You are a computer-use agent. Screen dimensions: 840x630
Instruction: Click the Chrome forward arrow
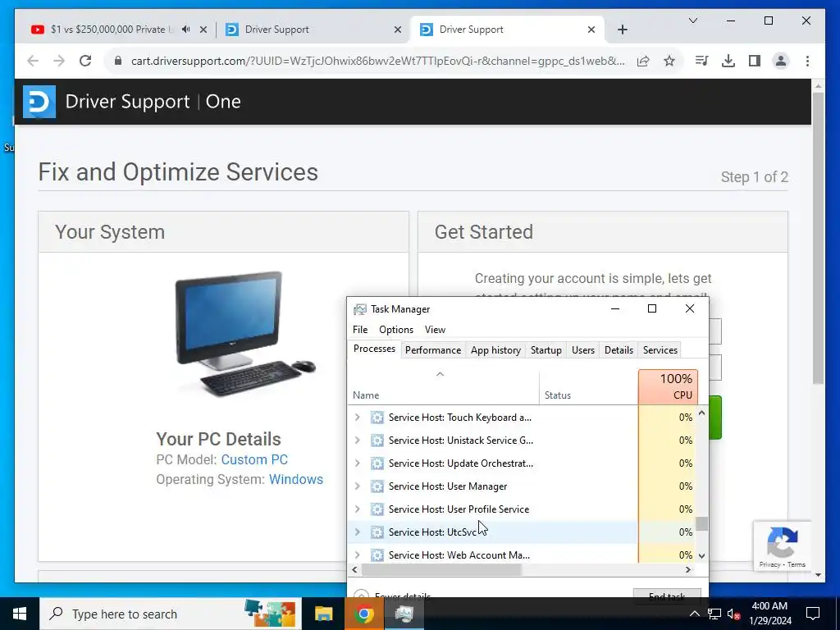pyautogui.click(x=59, y=61)
